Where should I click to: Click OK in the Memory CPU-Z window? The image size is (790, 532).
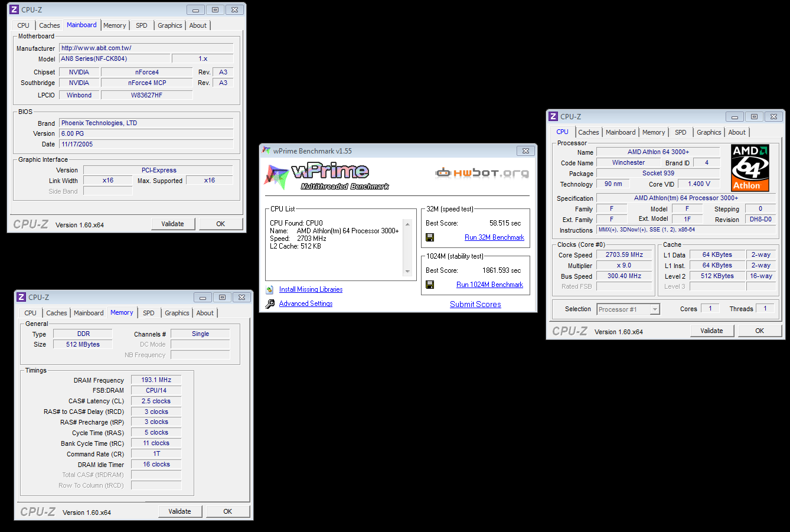[228, 511]
